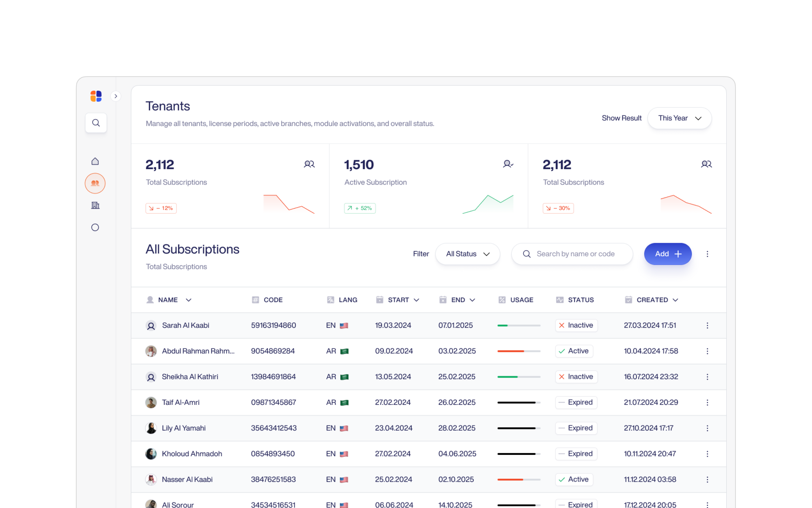812x508 pixels.
Task: Open row menu for Lily Al Yamahi
Action: tap(707, 428)
